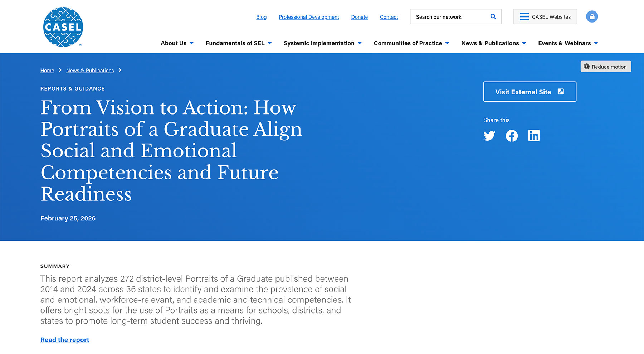Go to Home via breadcrumb
644x354 pixels.
47,70
